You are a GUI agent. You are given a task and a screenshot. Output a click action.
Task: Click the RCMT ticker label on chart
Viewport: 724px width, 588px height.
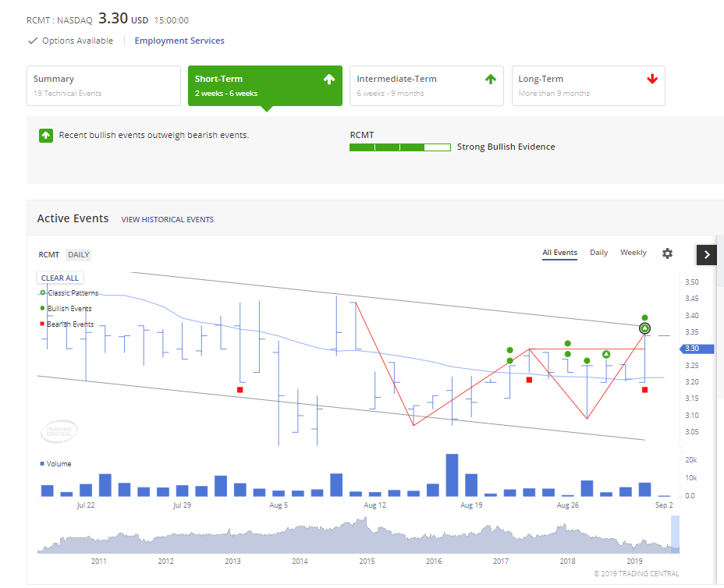49,255
